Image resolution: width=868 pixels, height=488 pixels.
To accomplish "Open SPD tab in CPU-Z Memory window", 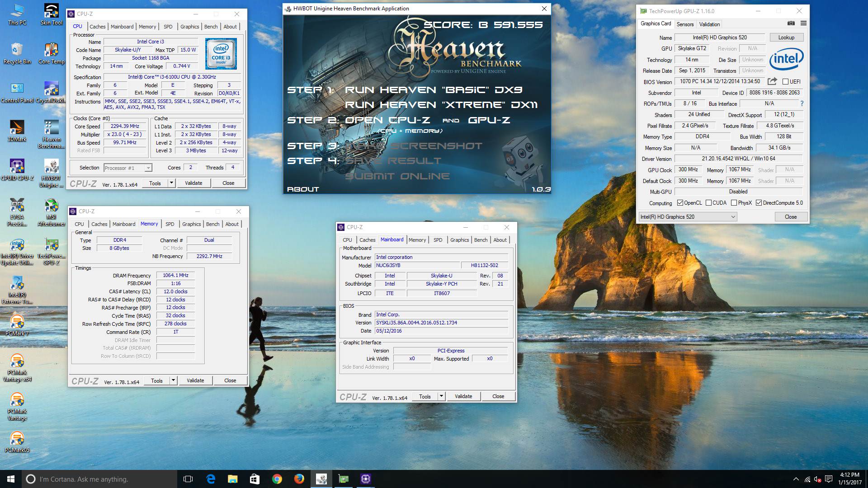I will click(x=170, y=224).
